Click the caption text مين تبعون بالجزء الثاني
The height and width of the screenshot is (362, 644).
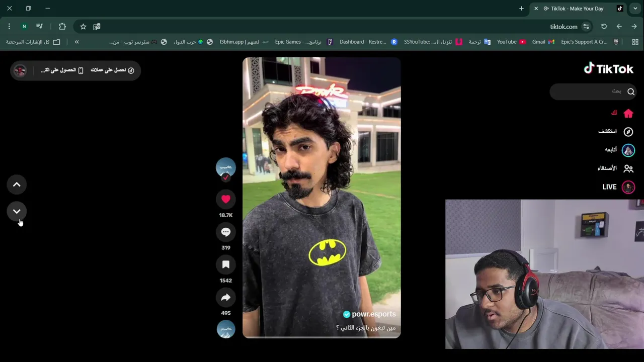pos(366,328)
